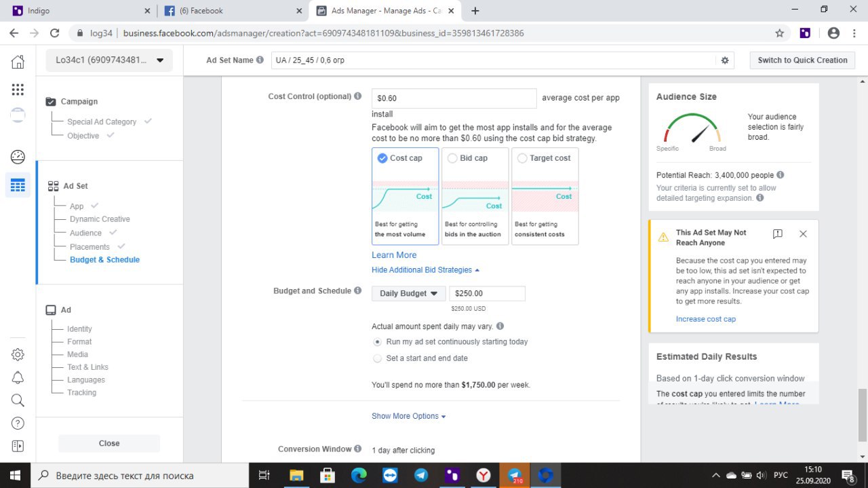The image size is (868, 488).
Task: Open Ad Set Name settings gear
Action: tap(725, 60)
